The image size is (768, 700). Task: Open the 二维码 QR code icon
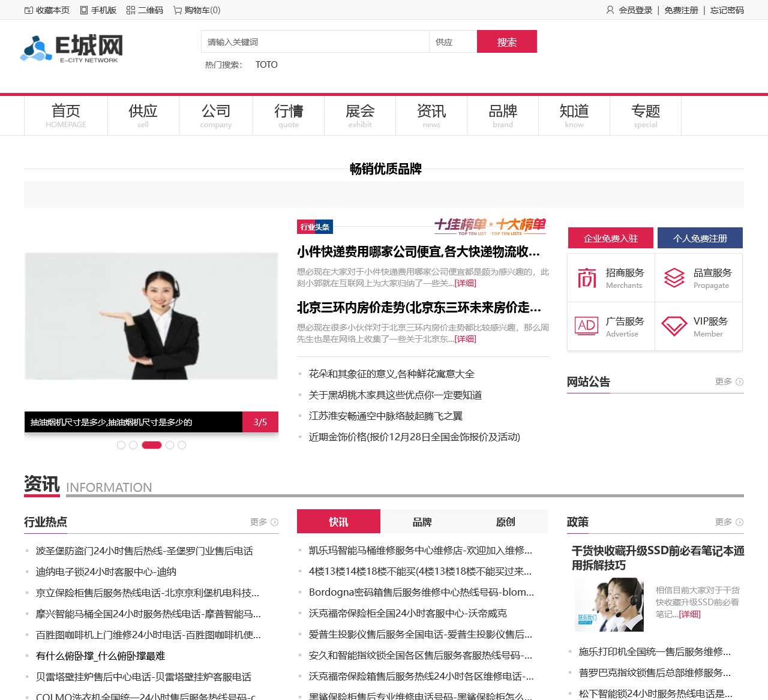point(131,10)
